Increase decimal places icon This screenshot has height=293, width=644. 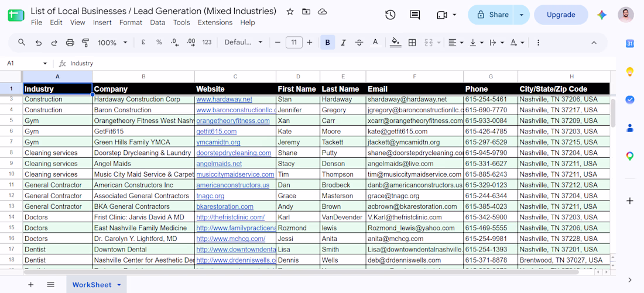coord(191,42)
